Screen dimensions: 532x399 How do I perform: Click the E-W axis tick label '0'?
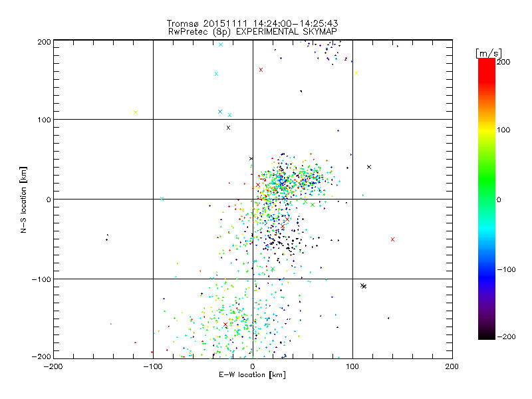[x=253, y=366]
